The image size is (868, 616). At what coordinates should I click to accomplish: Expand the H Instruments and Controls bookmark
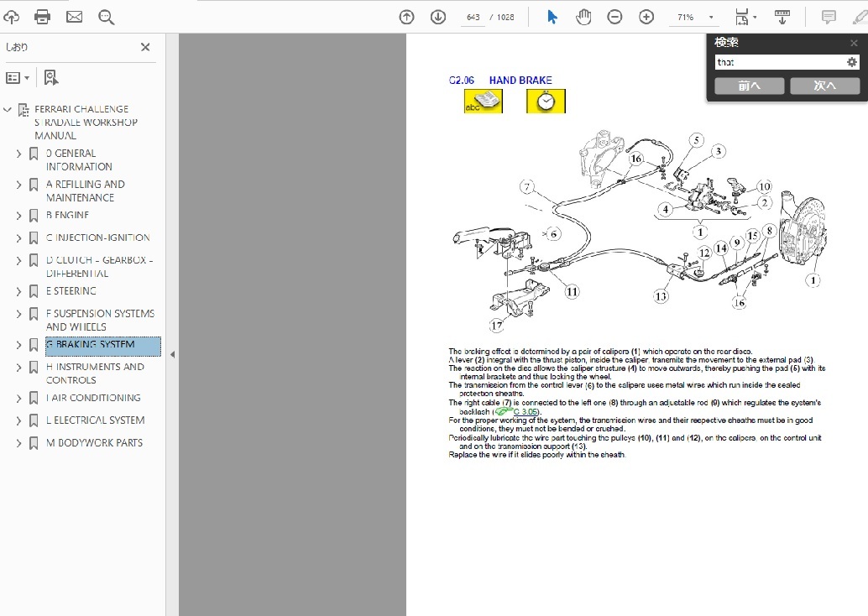(18, 368)
